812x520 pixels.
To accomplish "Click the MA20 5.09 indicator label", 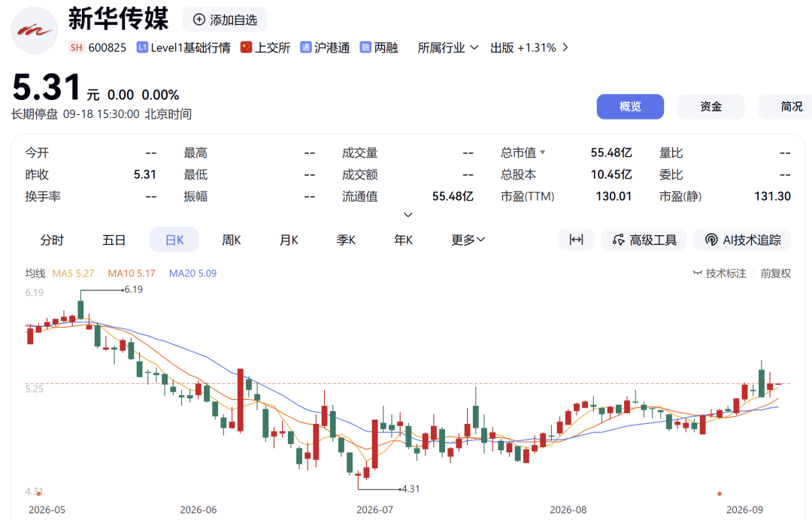I will click(x=192, y=274).
